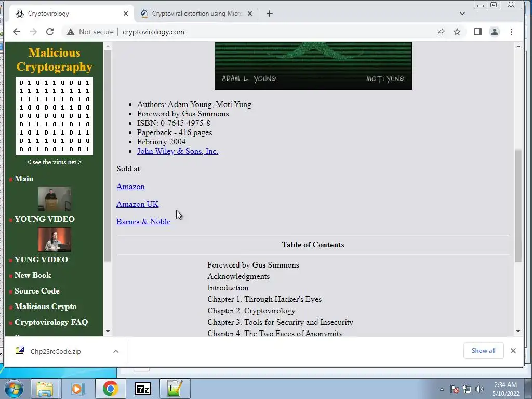Image resolution: width=532 pixels, height=399 pixels.
Task: Open the Chrome side panel
Action: point(478,32)
